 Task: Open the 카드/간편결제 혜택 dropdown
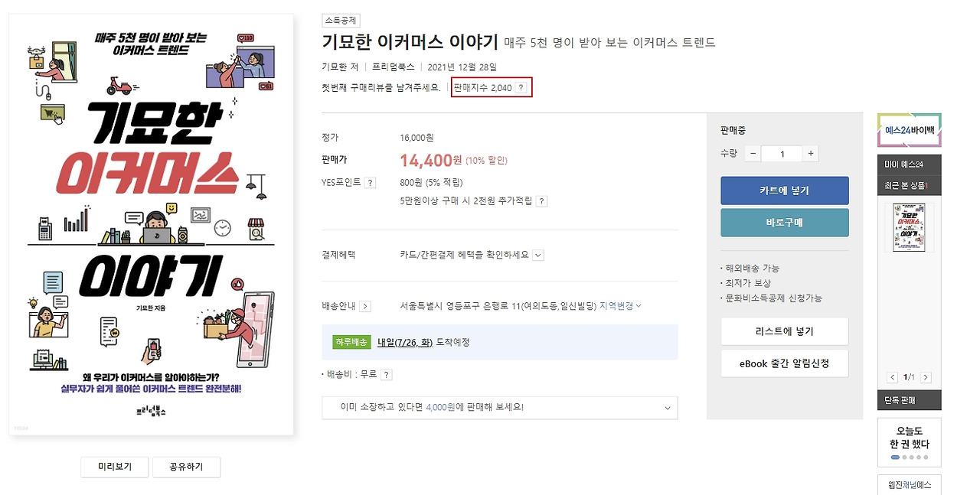[539, 255]
